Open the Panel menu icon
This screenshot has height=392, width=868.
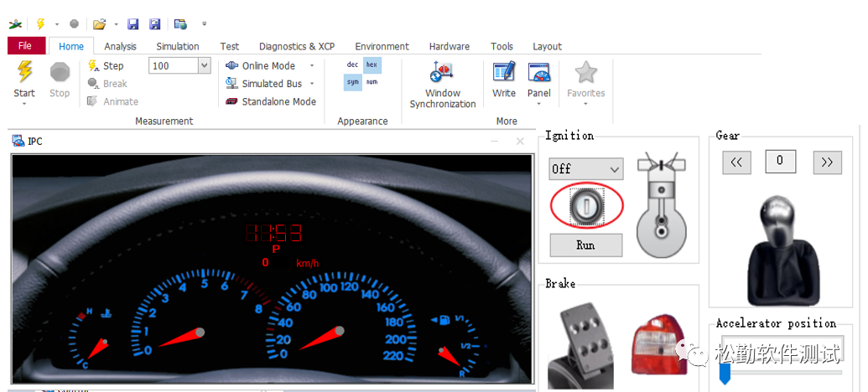click(539, 72)
